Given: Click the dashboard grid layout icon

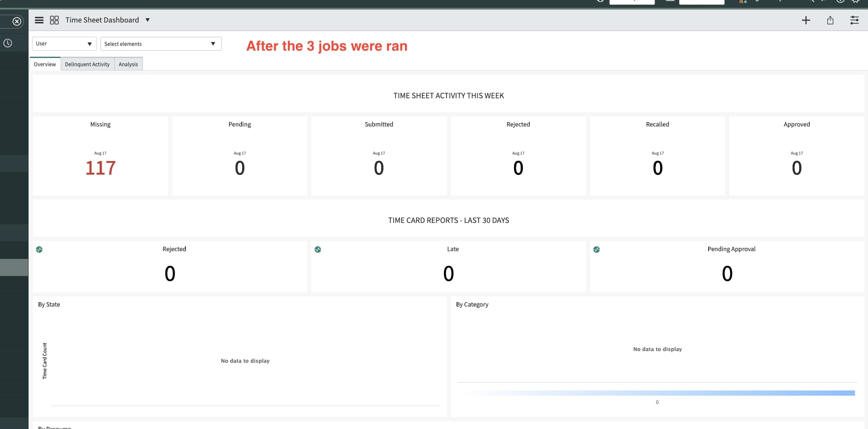Looking at the screenshot, I should coord(54,20).
